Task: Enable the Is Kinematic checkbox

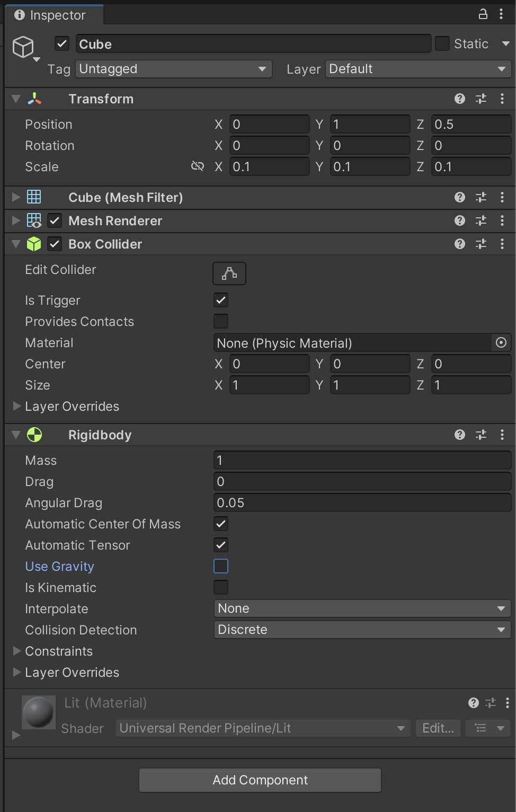Action: [x=221, y=587]
